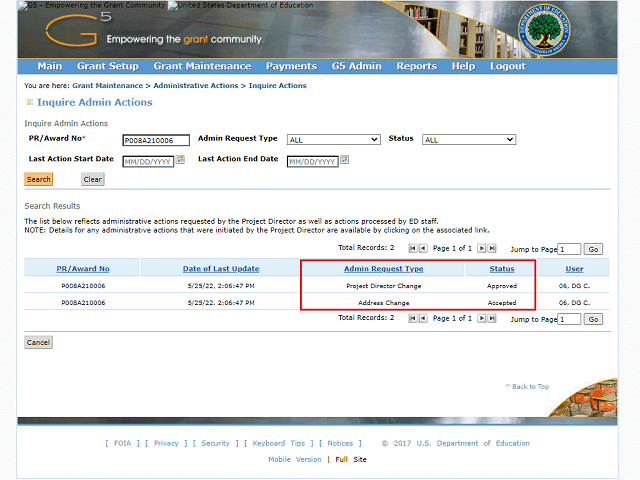Click date cell in Project Director Change row

tap(221, 286)
